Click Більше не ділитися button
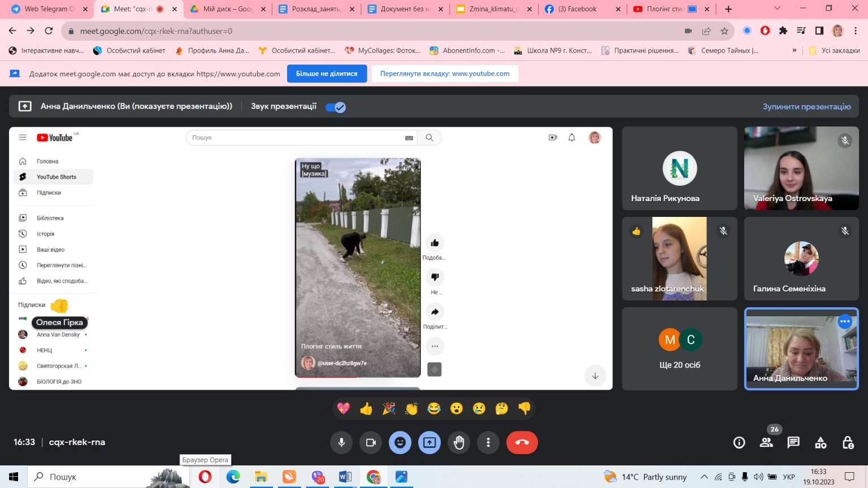Viewport: 868px width, 488px height. (x=327, y=73)
